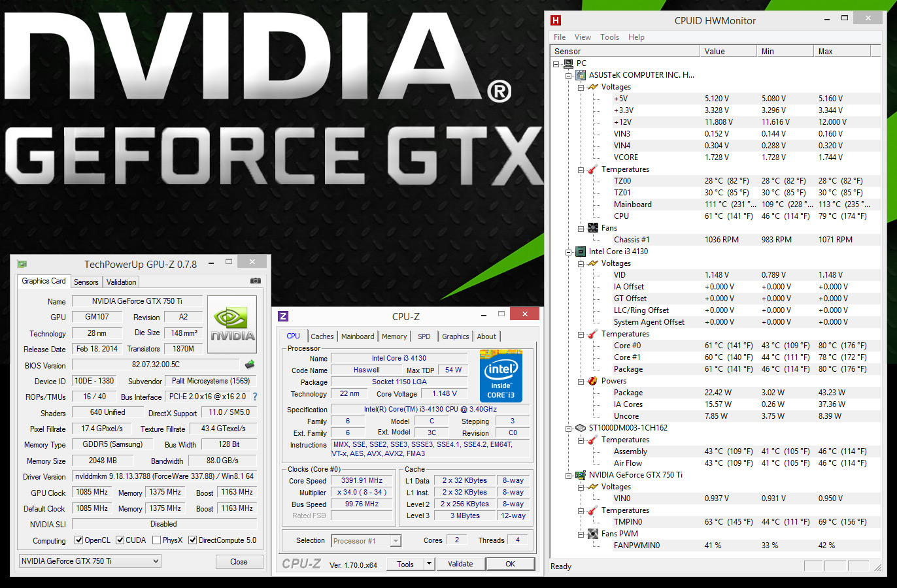Open the About tab in CPU-Z
The width and height of the screenshot is (897, 588).
coord(486,336)
